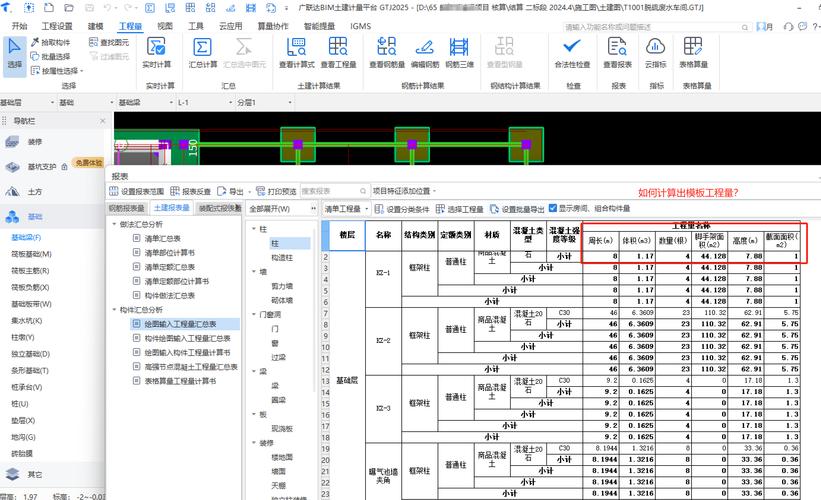Screen dimensions: 821x500
Task: Click 报表反查 button
Action: (191, 191)
